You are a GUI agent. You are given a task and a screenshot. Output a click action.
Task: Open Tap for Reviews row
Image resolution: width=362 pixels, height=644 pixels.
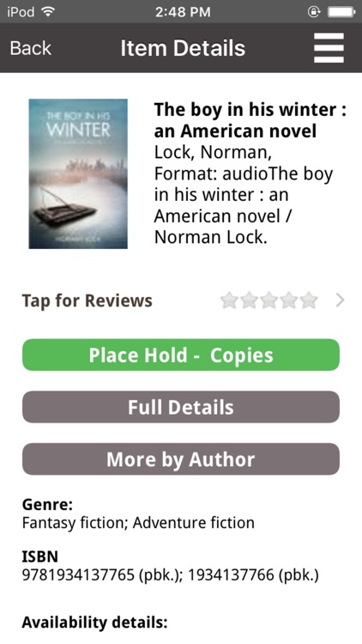181,301
